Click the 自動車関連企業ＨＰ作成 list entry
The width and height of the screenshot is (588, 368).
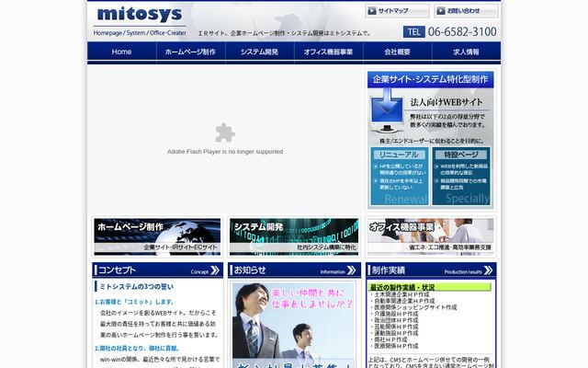point(402,301)
